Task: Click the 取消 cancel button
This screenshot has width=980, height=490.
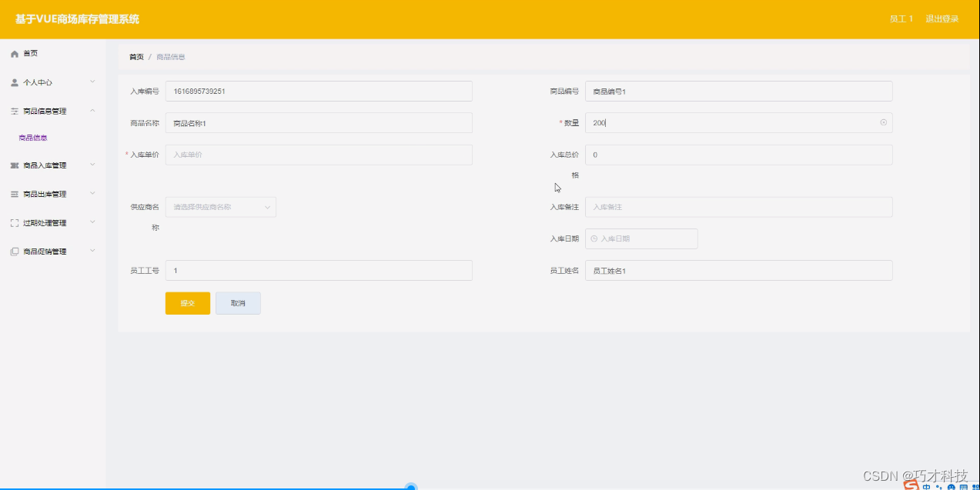Action: (x=237, y=303)
